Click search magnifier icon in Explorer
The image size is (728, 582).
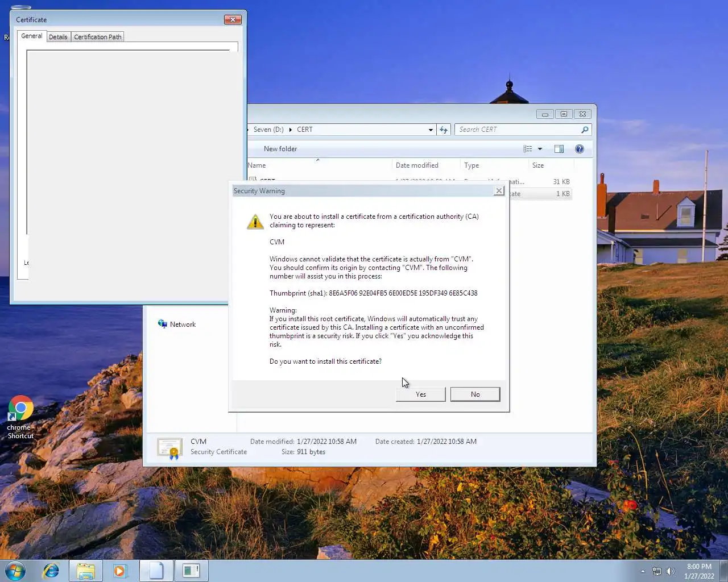pos(585,130)
